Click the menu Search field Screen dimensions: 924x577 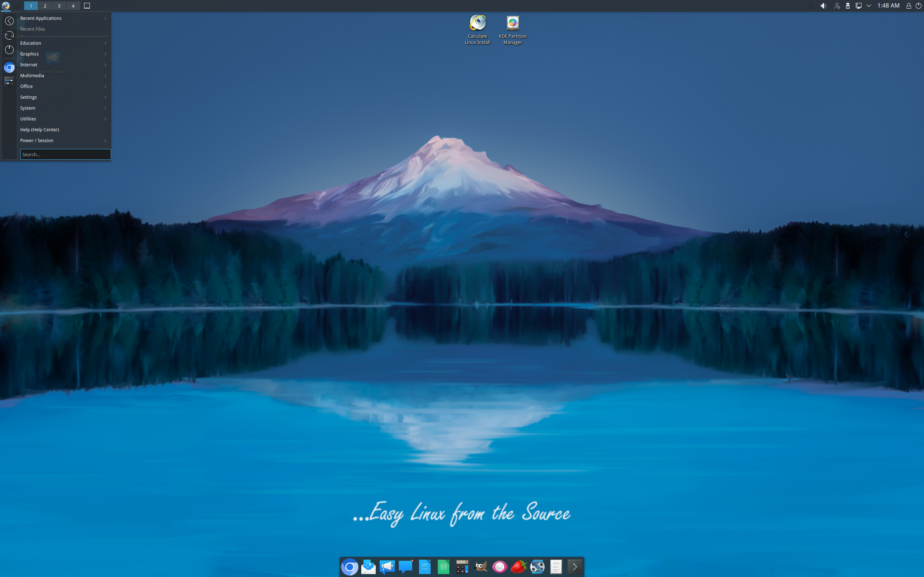point(65,154)
